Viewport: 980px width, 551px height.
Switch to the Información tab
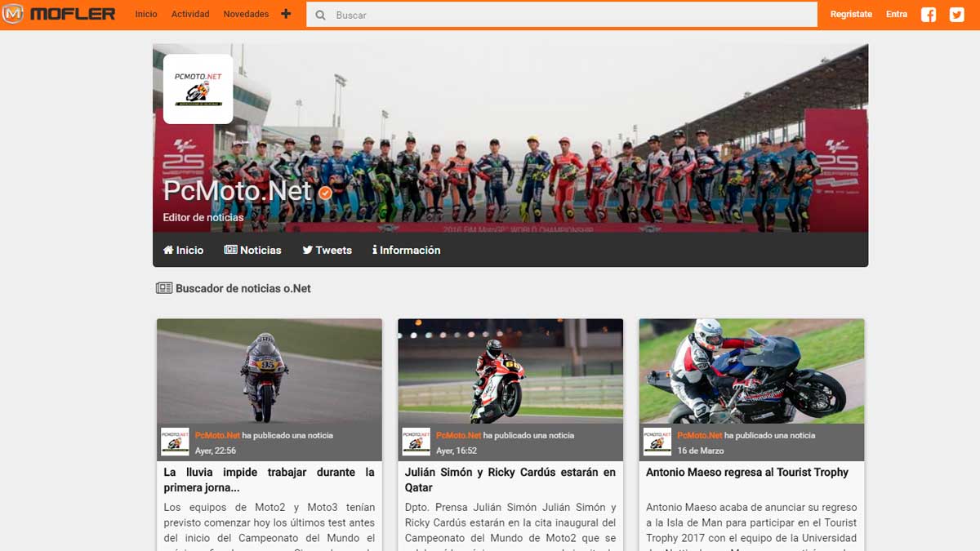point(406,250)
